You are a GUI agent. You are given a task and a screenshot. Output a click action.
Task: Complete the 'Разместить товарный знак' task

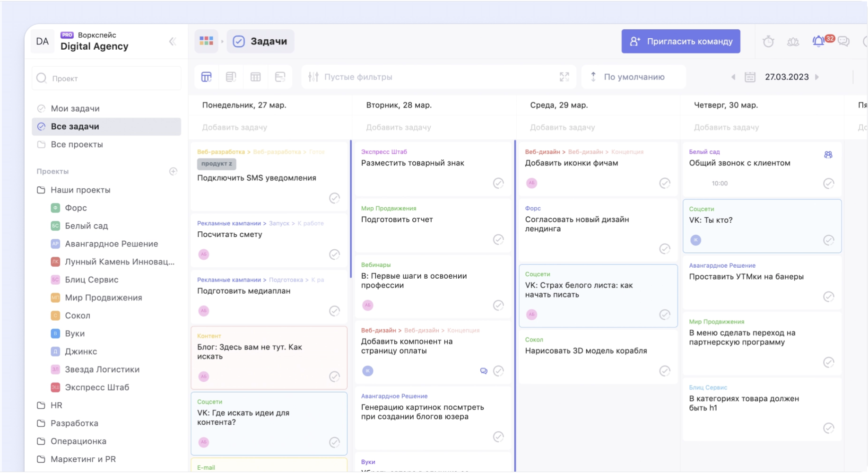point(498,184)
